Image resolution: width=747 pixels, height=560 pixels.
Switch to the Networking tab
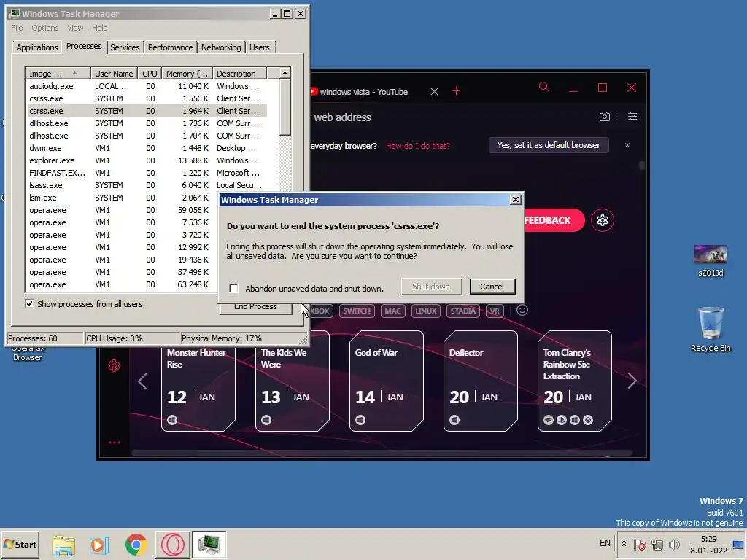221,47
